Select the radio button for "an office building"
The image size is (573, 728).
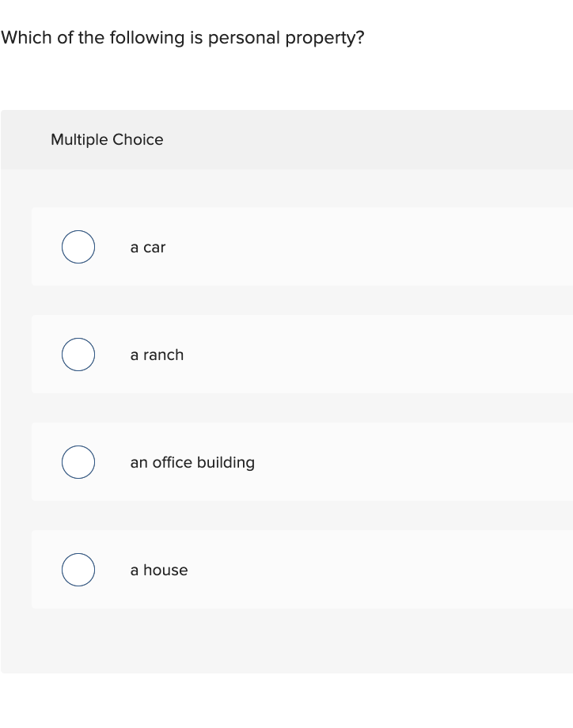coord(78,462)
